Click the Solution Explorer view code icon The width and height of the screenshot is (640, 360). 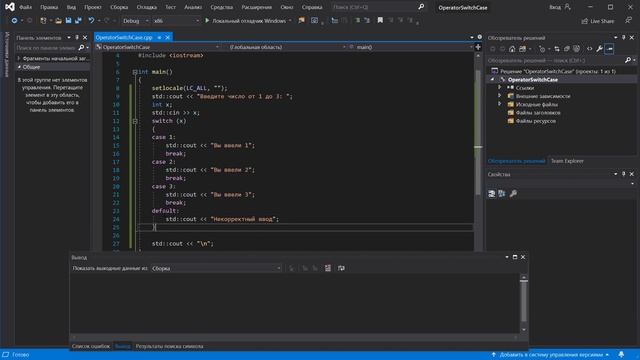[589, 49]
